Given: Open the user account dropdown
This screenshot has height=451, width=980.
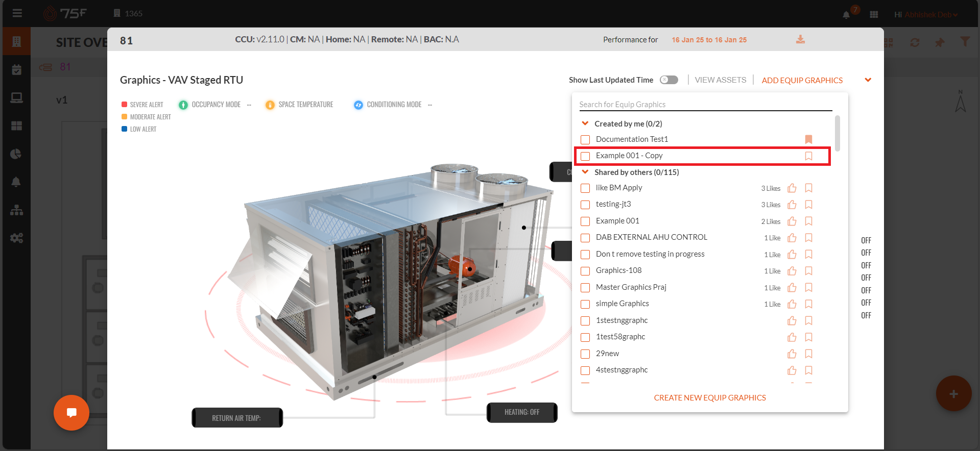Looking at the screenshot, I should 926,14.
